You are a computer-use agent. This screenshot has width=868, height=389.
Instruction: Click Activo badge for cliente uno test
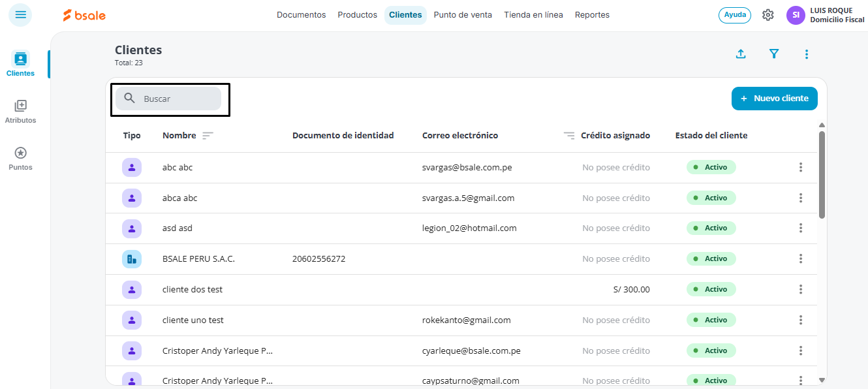click(x=711, y=320)
